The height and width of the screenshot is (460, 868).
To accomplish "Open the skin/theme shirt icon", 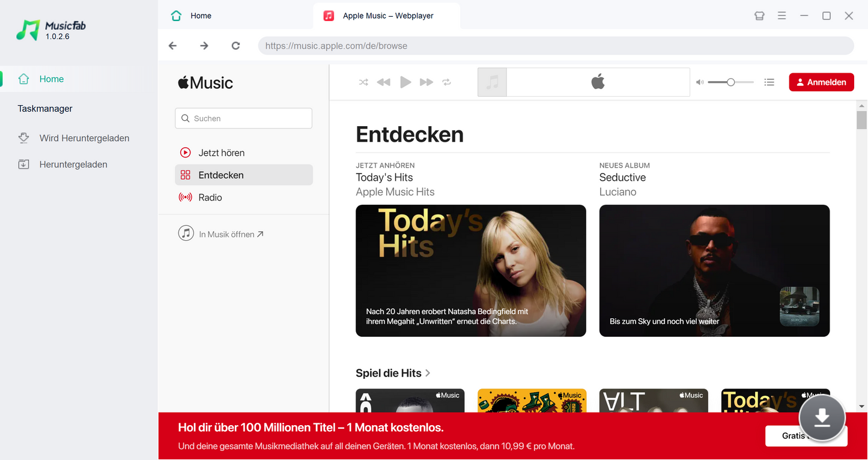I will pyautogui.click(x=759, y=16).
